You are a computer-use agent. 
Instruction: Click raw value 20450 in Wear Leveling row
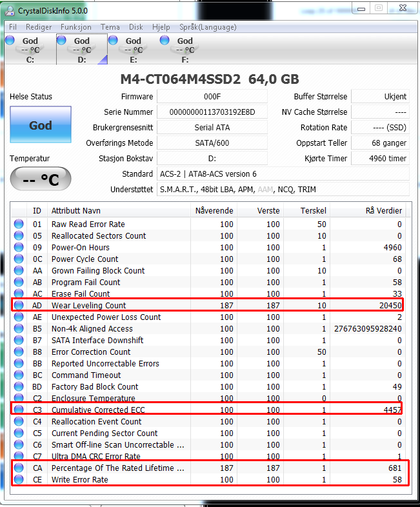point(390,305)
